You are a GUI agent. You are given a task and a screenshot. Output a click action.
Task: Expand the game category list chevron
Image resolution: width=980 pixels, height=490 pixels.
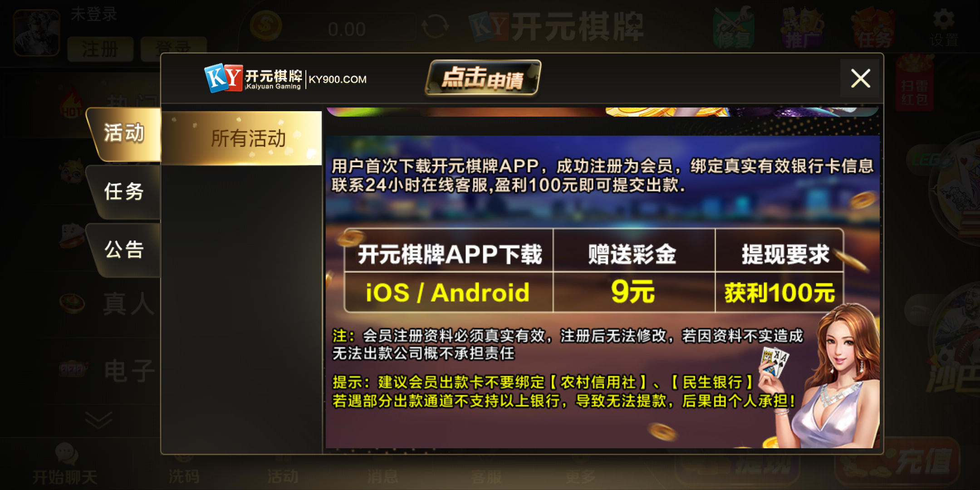99,420
